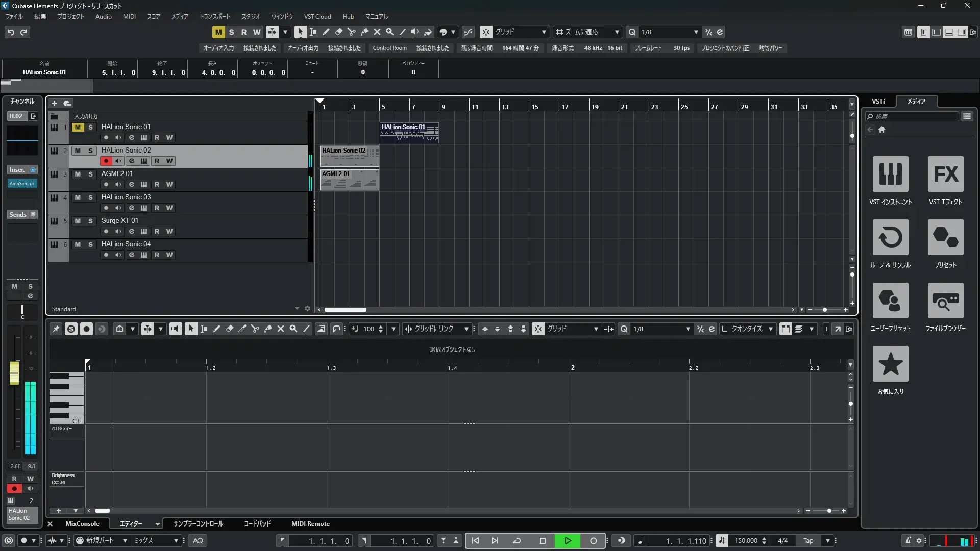Screen dimensions: 980x551
Task: Mute the HALion Sonic 01 track
Action: (x=78, y=127)
